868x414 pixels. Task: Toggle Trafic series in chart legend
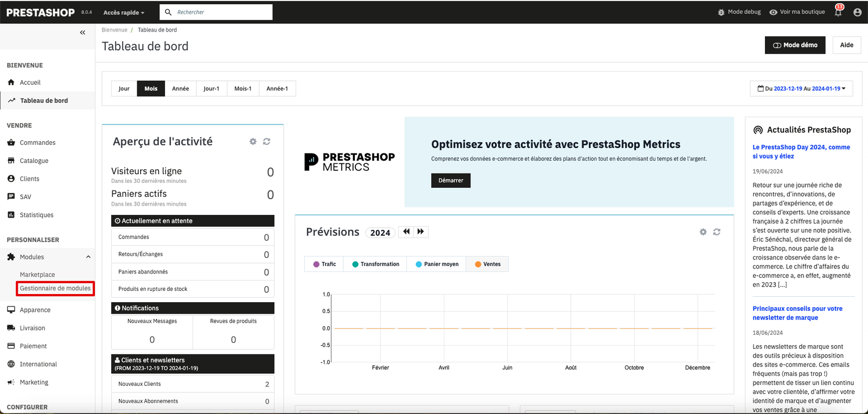[x=325, y=264]
